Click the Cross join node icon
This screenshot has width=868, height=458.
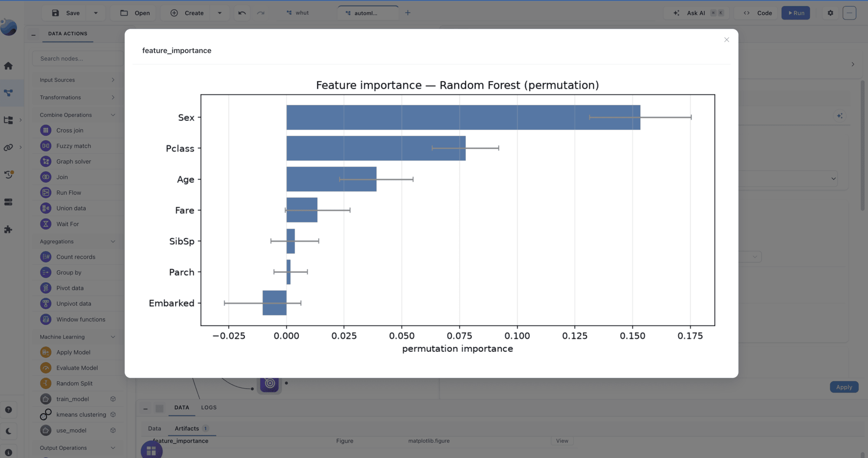(46, 130)
